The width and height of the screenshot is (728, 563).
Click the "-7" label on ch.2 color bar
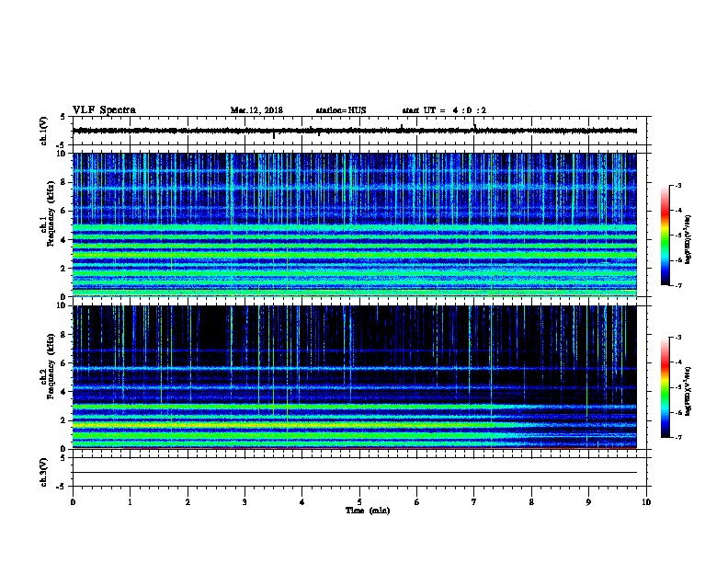click(x=678, y=437)
